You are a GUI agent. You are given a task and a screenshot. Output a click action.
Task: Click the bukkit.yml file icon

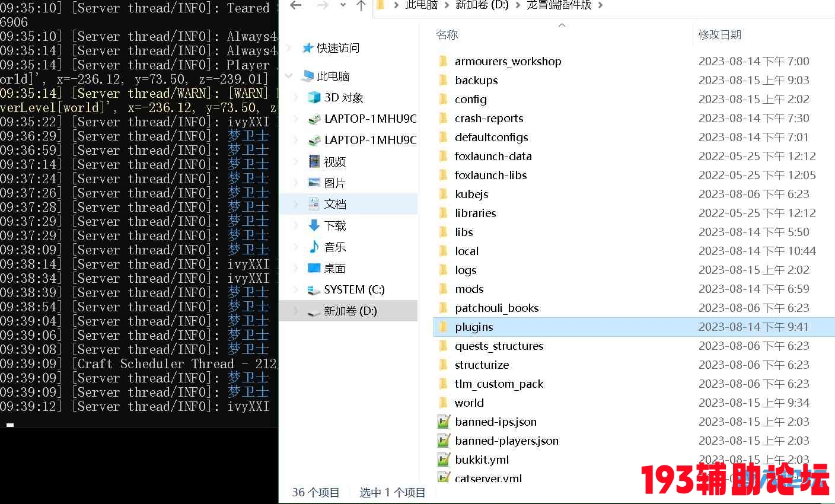click(x=444, y=460)
